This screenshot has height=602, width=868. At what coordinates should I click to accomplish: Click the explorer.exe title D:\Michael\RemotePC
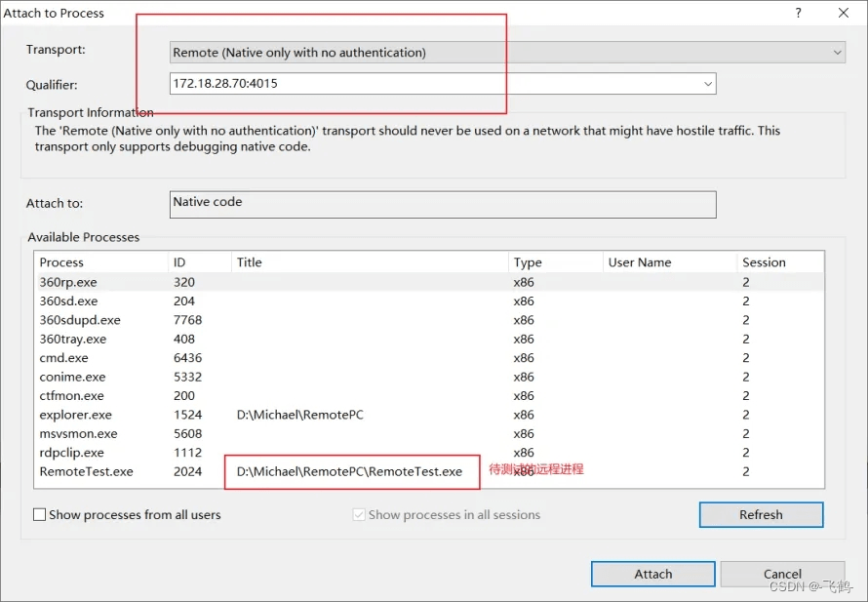click(x=300, y=415)
